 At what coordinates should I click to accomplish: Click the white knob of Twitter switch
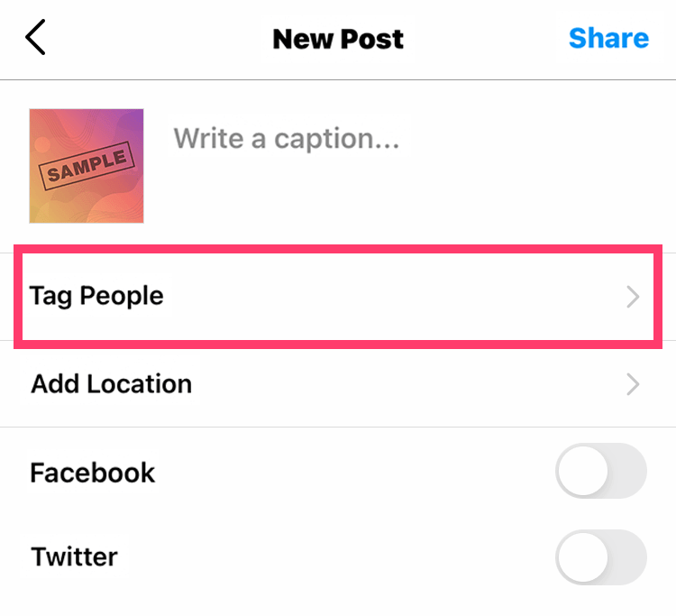581,557
